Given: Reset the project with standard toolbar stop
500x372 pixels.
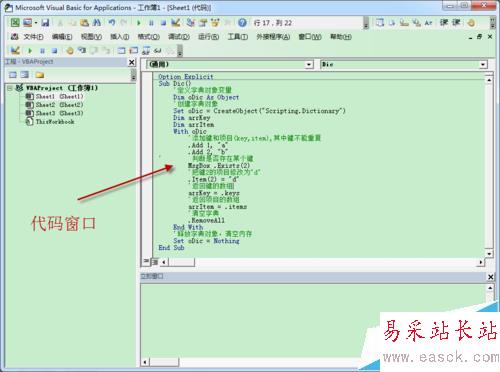Looking at the screenshot, I should pyautogui.click(x=163, y=23).
